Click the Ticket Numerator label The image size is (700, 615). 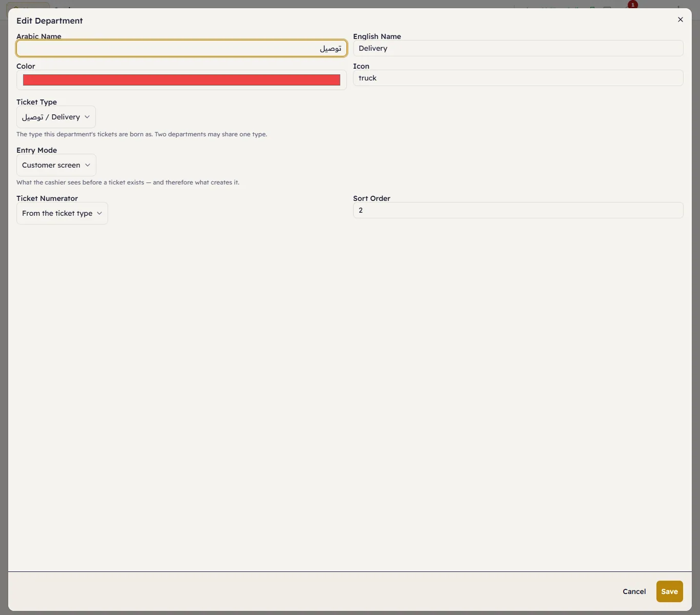click(x=47, y=198)
